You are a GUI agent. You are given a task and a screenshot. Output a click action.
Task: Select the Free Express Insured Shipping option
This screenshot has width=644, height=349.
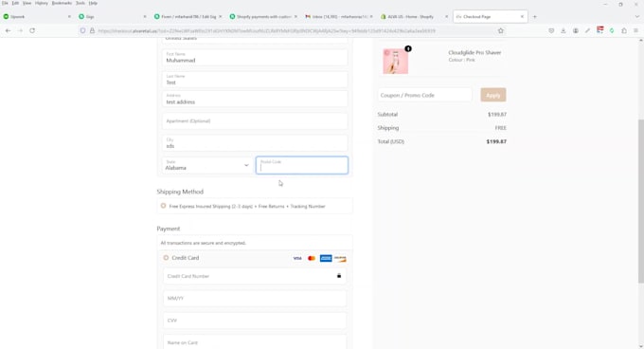164,206
